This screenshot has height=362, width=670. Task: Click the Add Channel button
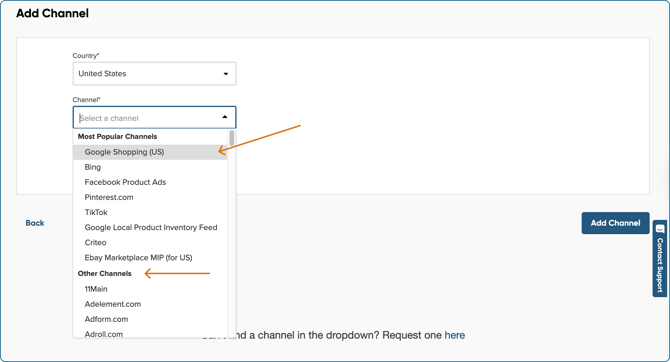tap(615, 223)
